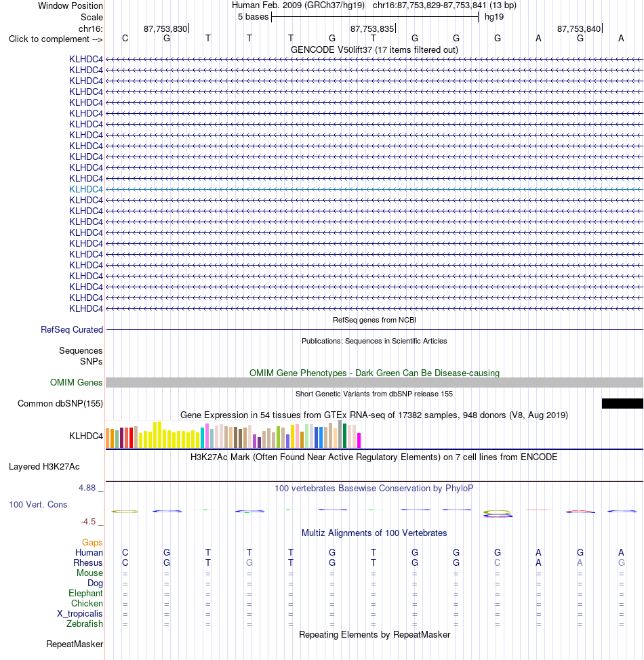Click the RepeatMasker track label
Screen dimensions: 644x660
pos(75,644)
